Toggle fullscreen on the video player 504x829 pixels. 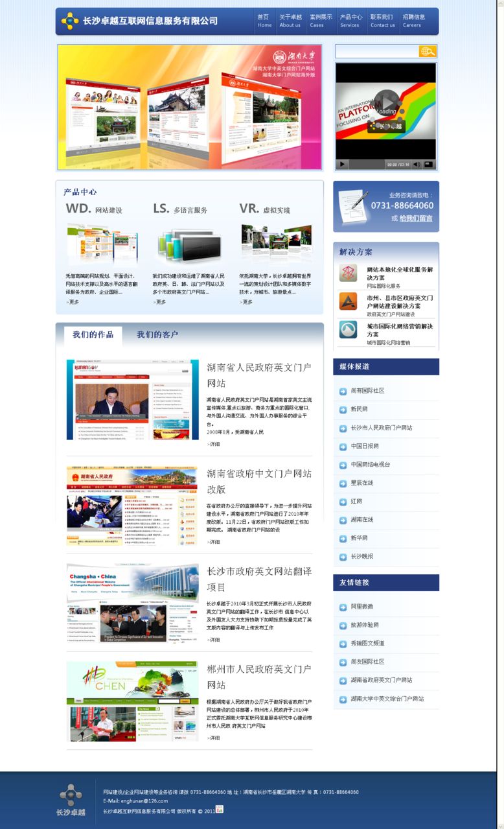tap(428, 165)
